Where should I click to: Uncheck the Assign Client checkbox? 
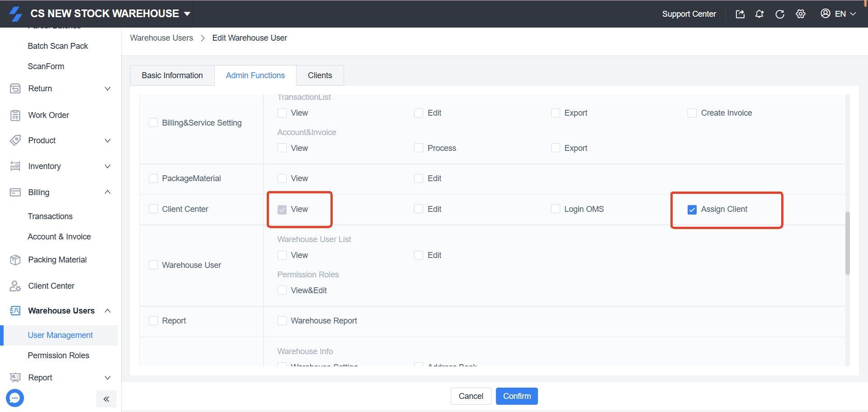pyautogui.click(x=692, y=210)
